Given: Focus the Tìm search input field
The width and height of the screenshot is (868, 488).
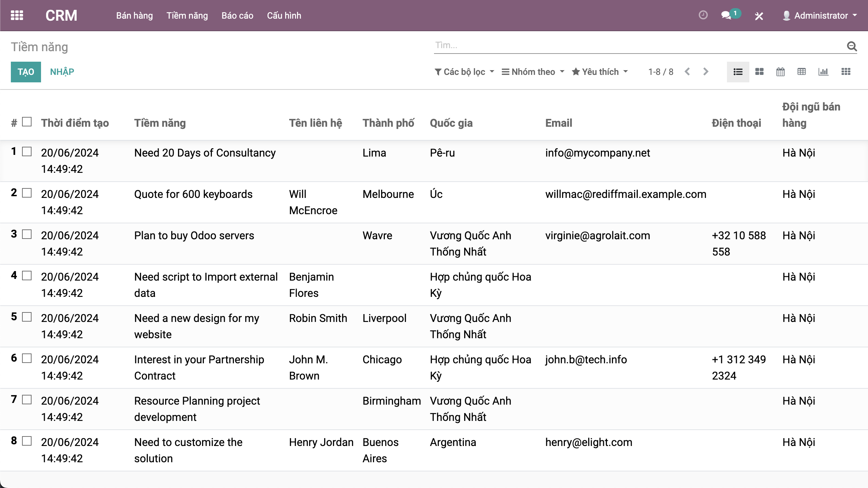Looking at the screenshot, I should 637,45.
